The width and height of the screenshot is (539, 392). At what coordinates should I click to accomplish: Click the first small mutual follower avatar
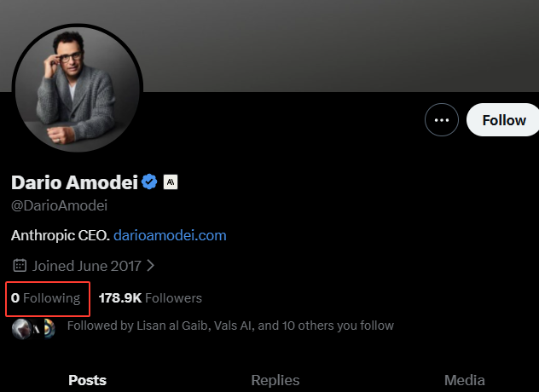(20, 326)
